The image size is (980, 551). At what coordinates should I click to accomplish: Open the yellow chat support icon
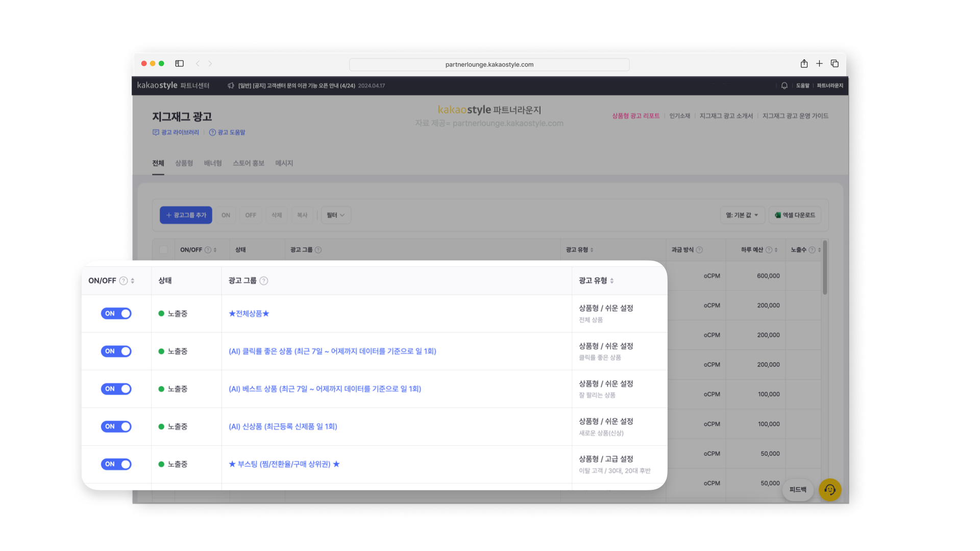click(x=830, y=490)
